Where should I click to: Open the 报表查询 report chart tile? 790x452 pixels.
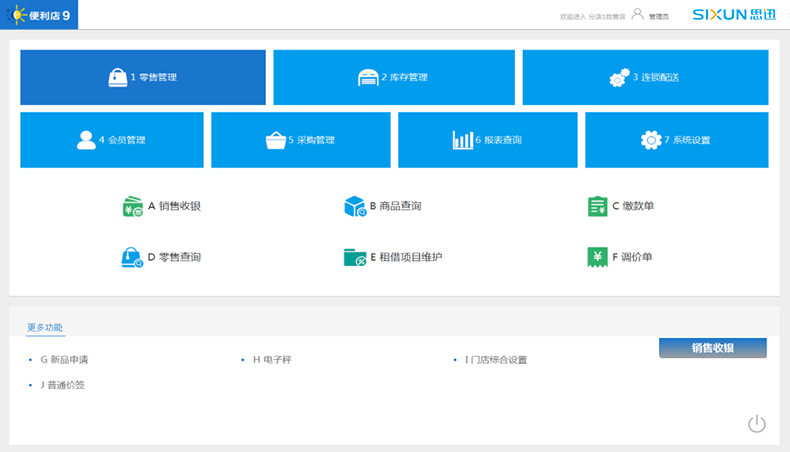(x=487, y=140)
